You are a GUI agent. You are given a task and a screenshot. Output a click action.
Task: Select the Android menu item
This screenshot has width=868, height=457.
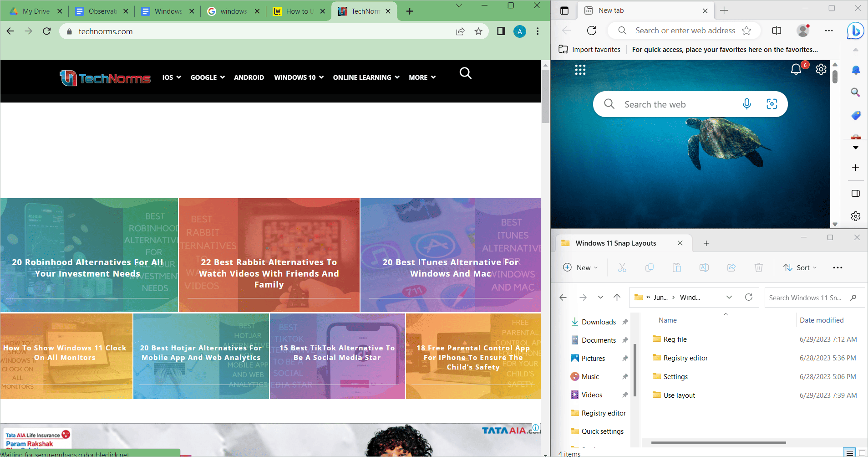click(249, 77)
